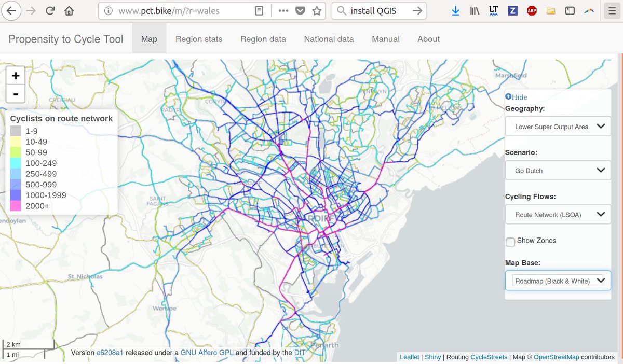623x364 pixels.
Task: Click the LanguageTool LT extension icon
Action: 494,11
